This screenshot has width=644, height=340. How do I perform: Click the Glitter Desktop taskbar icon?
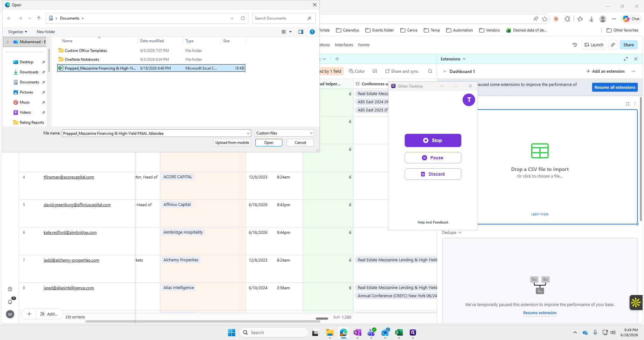pos(413,332)
